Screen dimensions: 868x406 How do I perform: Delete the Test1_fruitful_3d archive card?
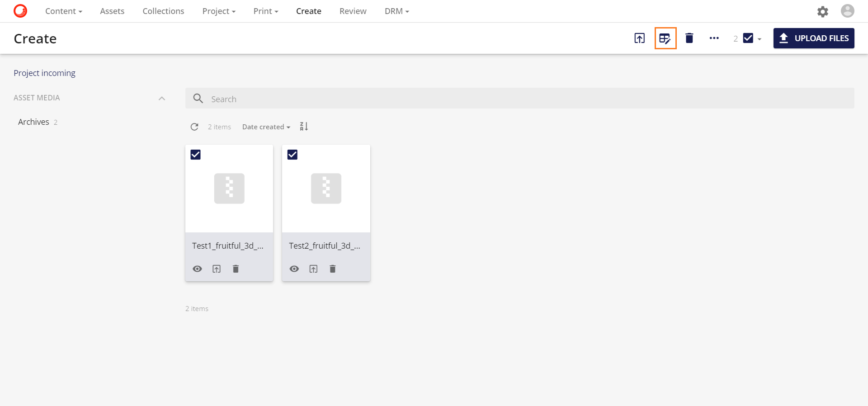pos(236,269)
